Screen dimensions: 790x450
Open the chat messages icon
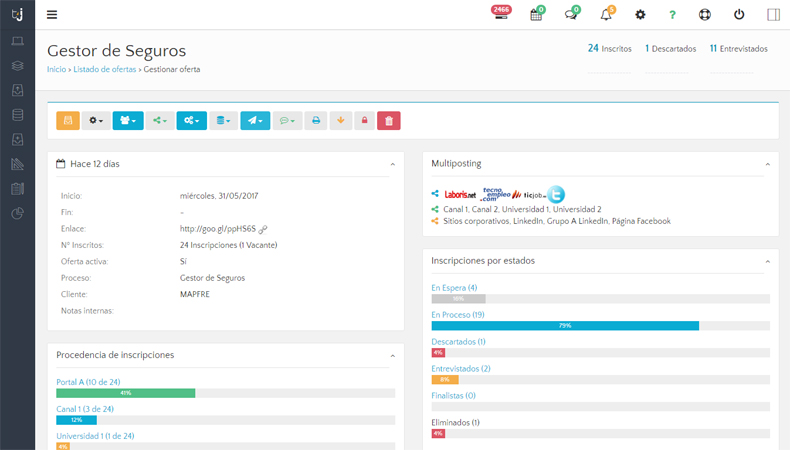coord(572,14)
